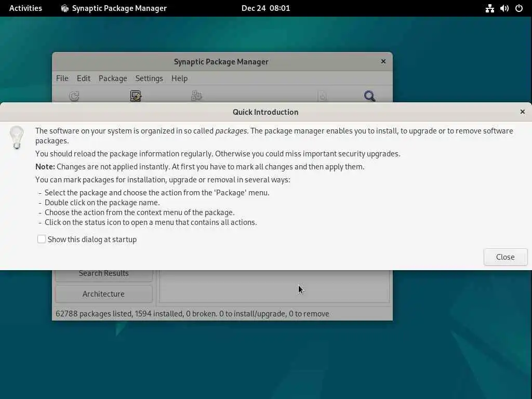Click the lightbulb icon in Quick Introduction
The width and height of the screenshot is (532, 399).
16,137
